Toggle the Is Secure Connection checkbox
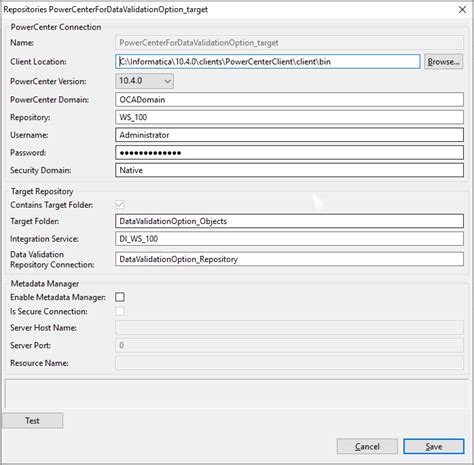 [120, 311]
